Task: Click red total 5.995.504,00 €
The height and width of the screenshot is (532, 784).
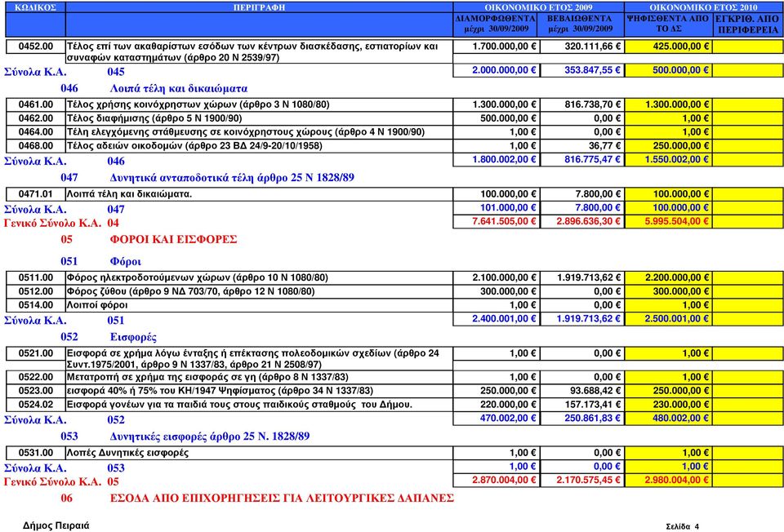Action: [x=669, y=221]
